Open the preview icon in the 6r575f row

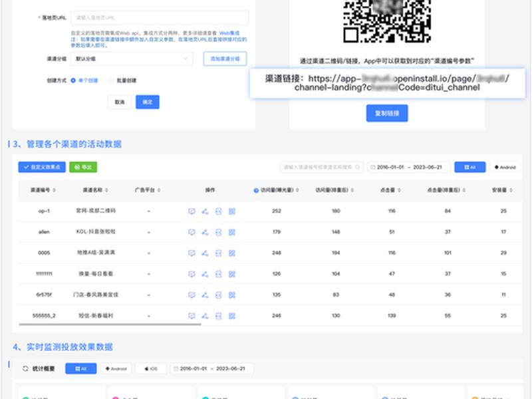[x=192, y=295]
